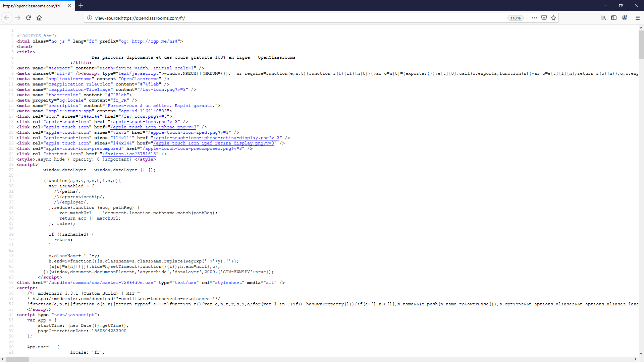Reset the 110% zoom level badge
Viewport: 644px width, 362px height.
516,18
